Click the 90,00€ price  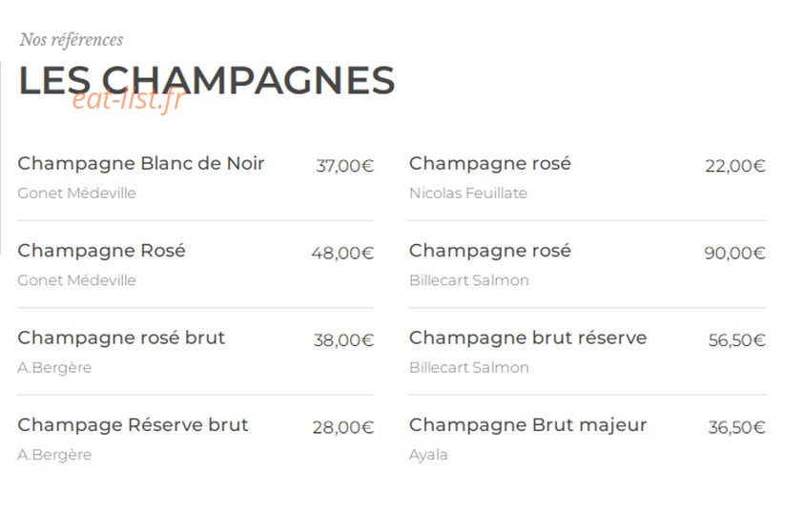point(734,253)
